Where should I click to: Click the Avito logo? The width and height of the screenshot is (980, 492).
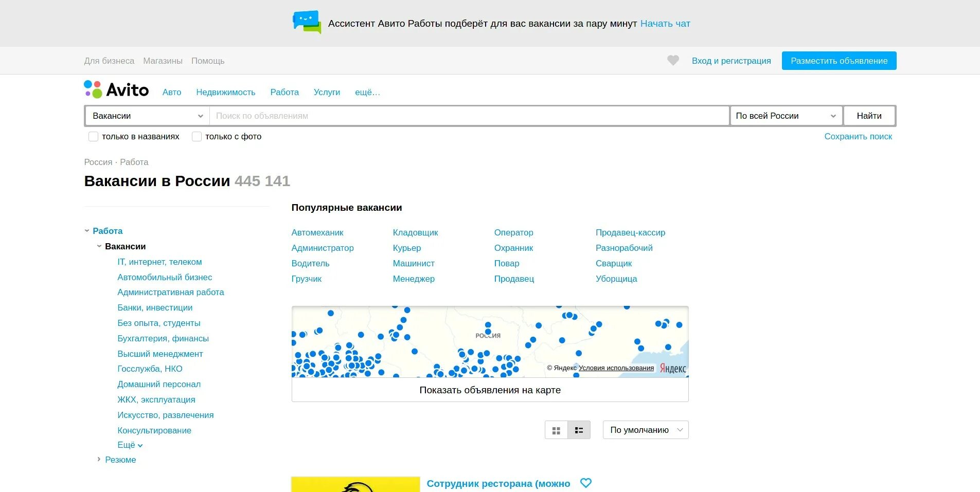pyautogui.click(x=116, y=89)
